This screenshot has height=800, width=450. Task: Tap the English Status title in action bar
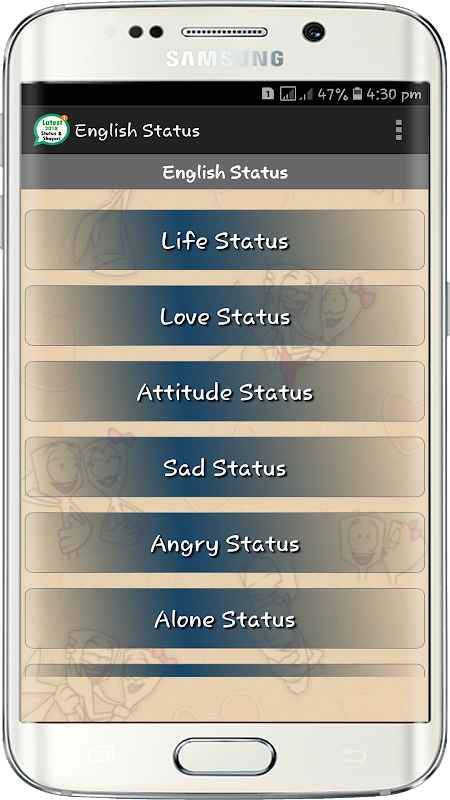coord(137,131)
